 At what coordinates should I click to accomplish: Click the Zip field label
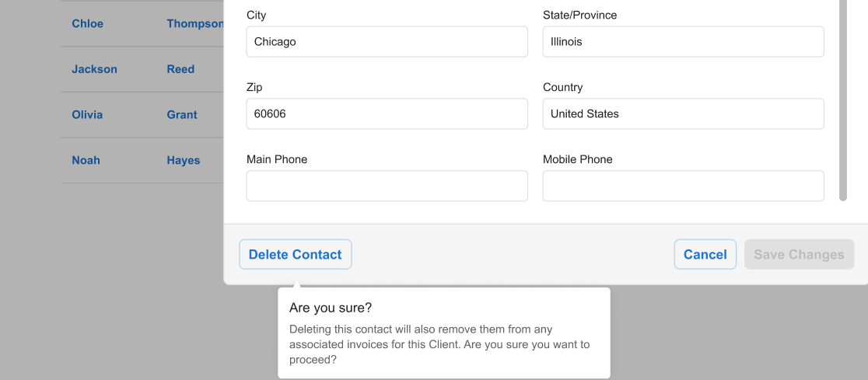pos(254,87)
